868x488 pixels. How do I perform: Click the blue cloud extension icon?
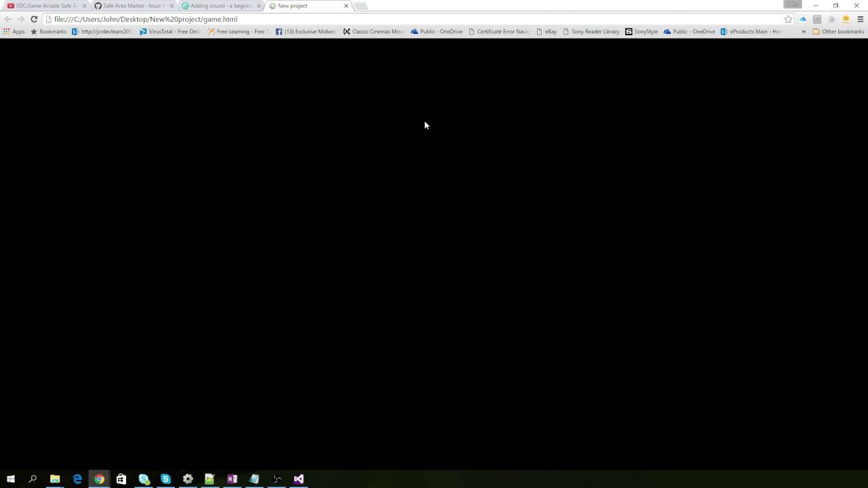pyautogui.click(x=803, y=19)
